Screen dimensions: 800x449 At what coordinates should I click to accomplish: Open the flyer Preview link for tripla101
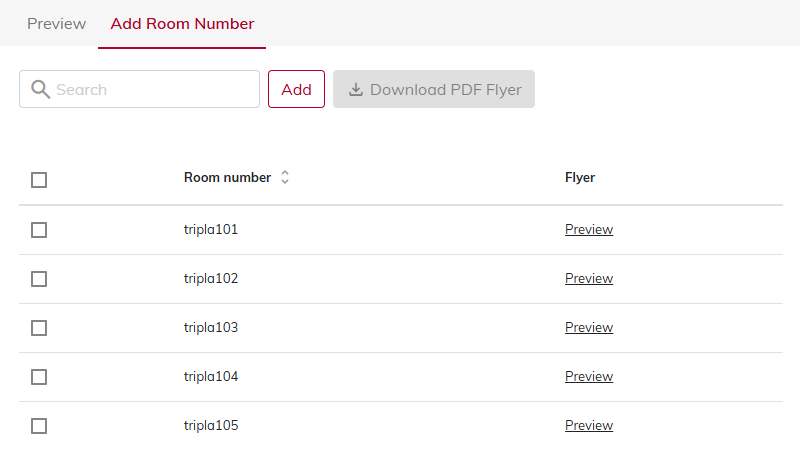[589, 229]
